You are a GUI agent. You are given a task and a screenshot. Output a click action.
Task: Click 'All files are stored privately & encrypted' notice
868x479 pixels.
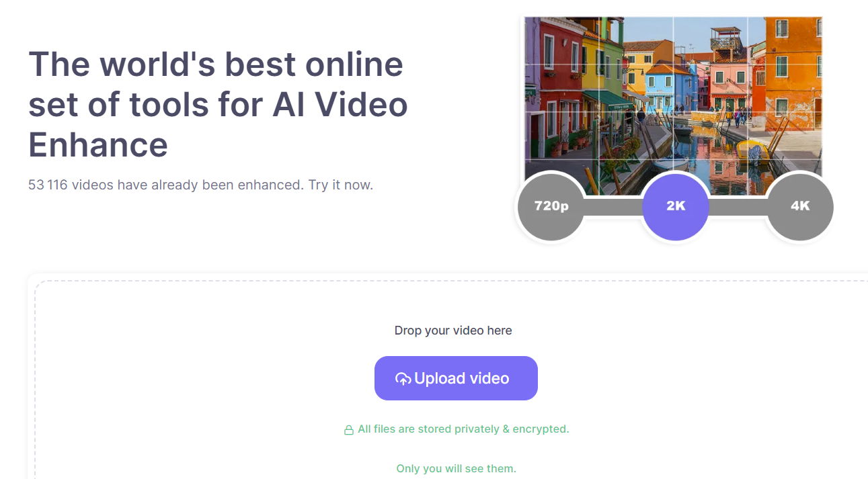coord(463,429)
